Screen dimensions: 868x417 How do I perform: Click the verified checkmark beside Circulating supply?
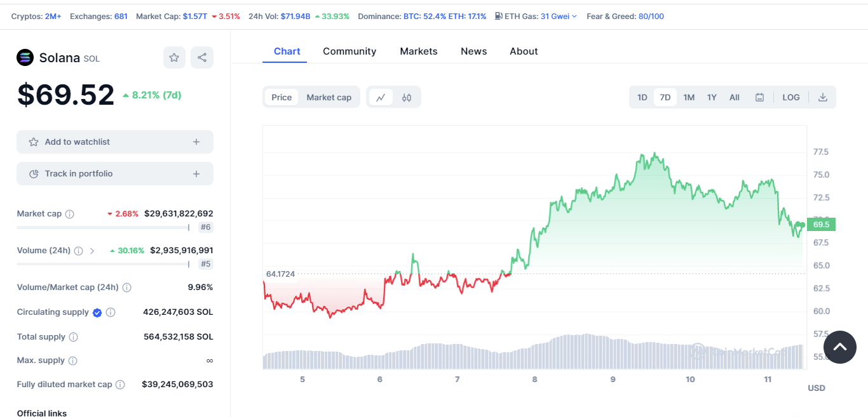97,312
